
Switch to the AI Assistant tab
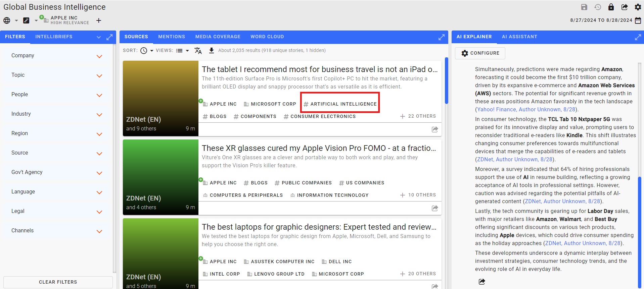(x=519, y=37)
